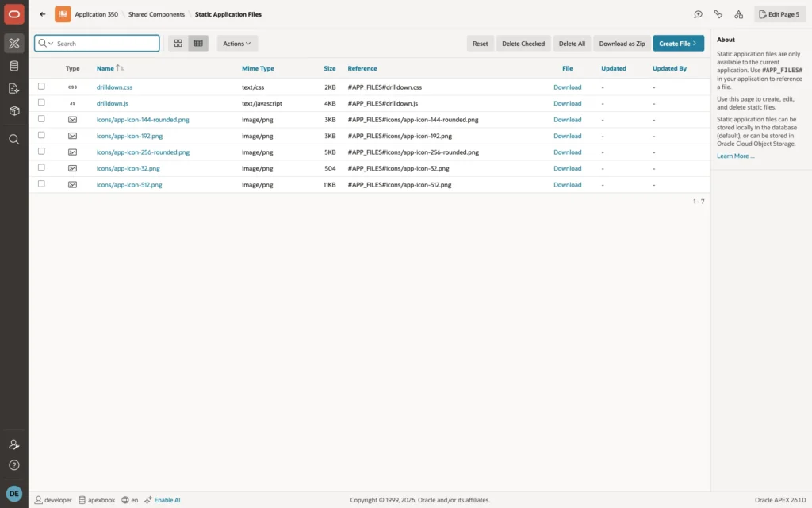The width and height of the screenshot is (812, 508).
Task: Click image icon for app-icon-512.png
Action: 72,184
